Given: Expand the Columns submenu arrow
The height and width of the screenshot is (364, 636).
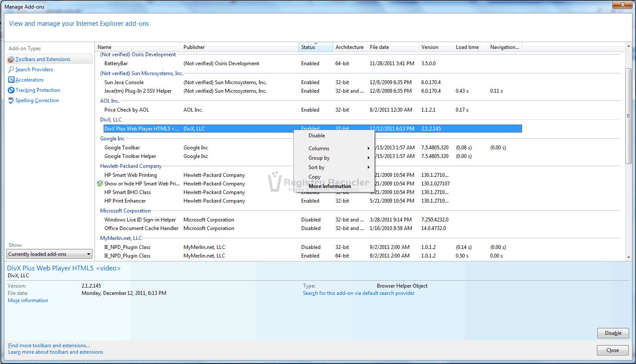Looking at the screenshot, I should [x=369, y=149].
